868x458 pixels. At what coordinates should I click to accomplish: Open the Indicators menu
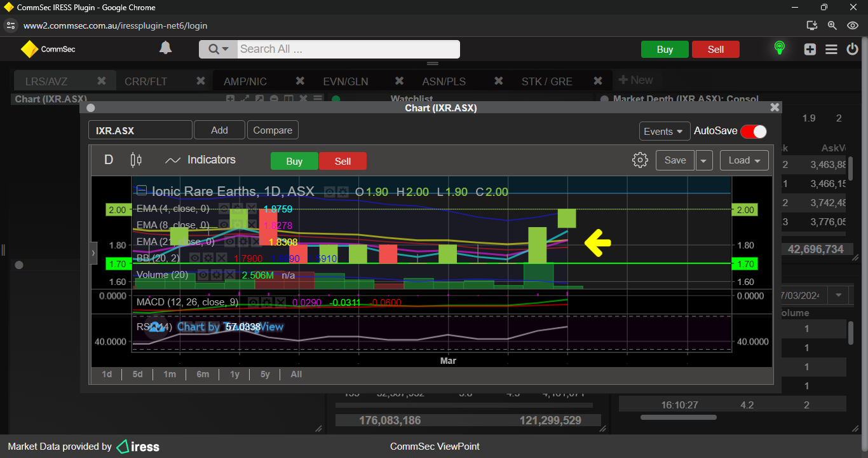(200, 160)
